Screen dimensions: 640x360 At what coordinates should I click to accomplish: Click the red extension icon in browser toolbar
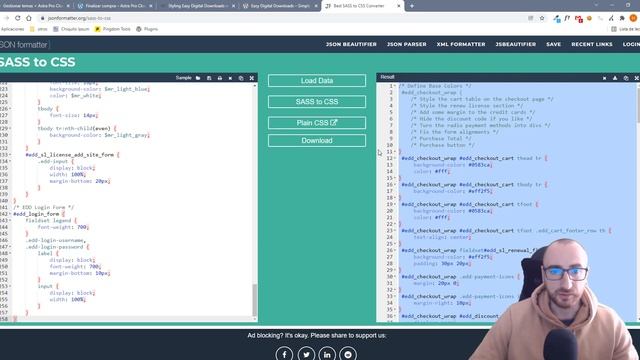[578, 18]
